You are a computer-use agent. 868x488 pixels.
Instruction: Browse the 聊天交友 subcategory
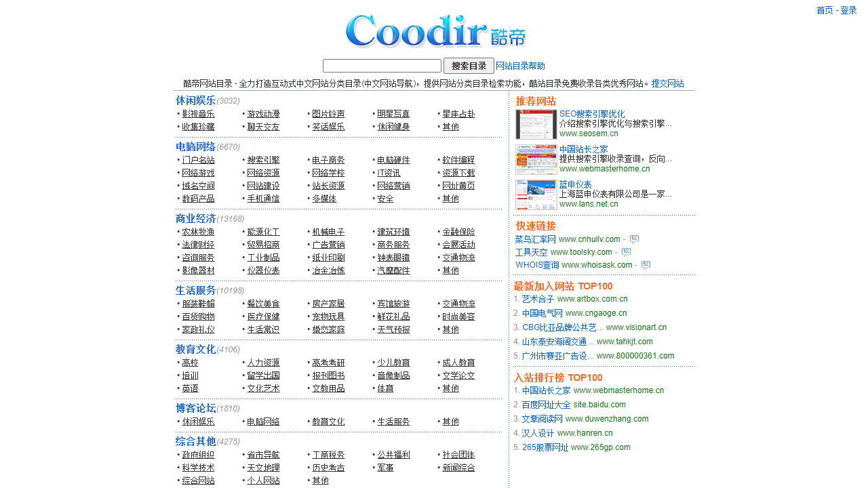click(x=263, y=127)
